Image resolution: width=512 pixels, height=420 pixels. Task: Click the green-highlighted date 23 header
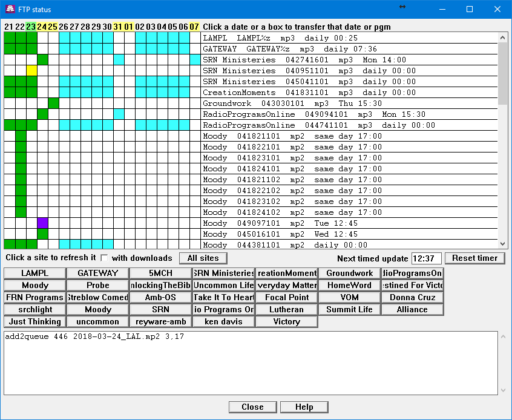tap(31, 27)
